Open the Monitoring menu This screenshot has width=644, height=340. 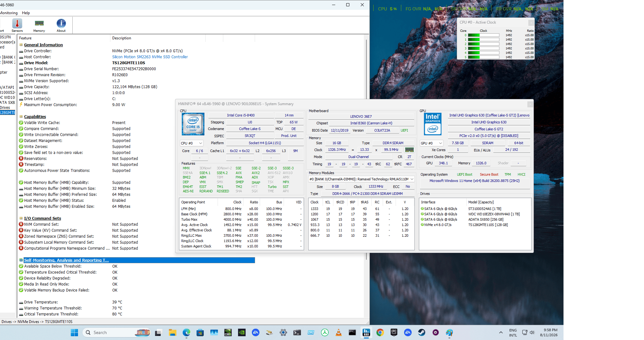[9, 13]
